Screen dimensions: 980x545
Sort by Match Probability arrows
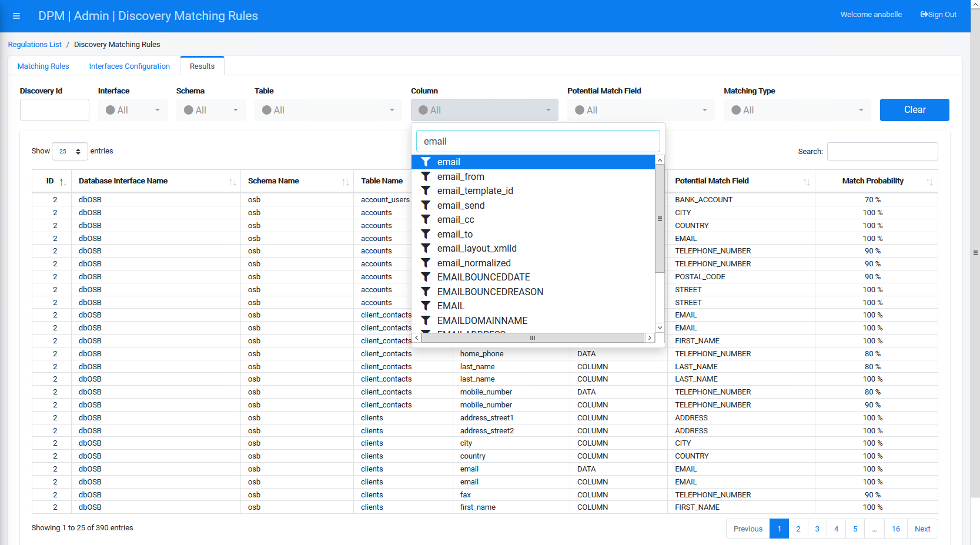tap(929, 182)
